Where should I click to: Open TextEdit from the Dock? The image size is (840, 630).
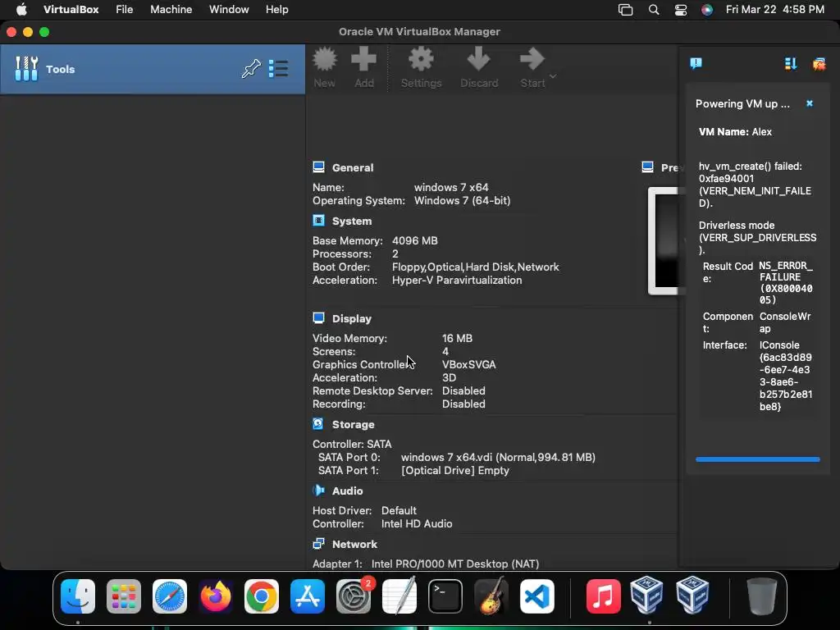click(399, 596)
